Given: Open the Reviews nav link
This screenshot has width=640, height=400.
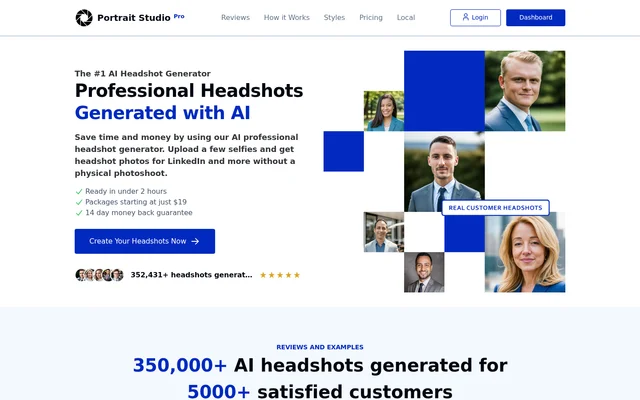Looking at the screenshot, I should [236, 18].
